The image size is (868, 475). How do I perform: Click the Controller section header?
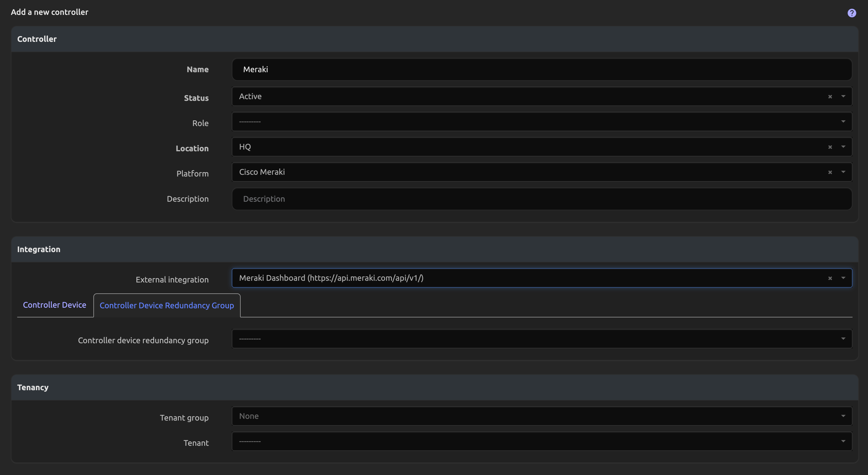pyautogui.click(x=37, y=39)
